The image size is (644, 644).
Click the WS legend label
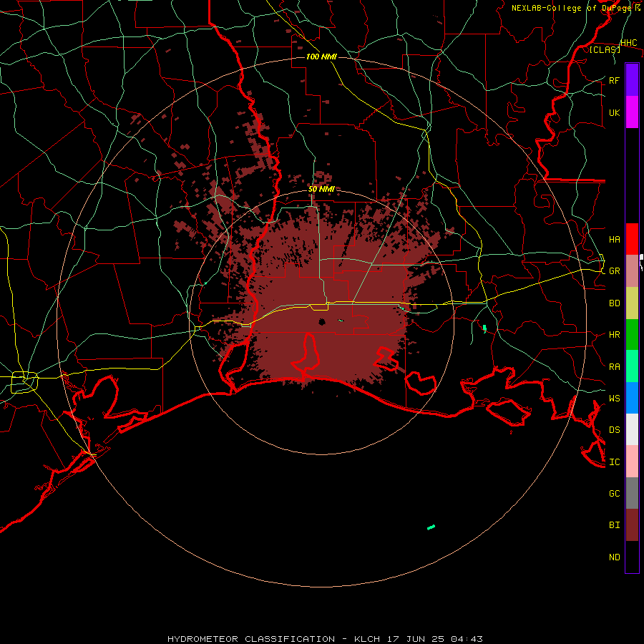tap(614, 398)
